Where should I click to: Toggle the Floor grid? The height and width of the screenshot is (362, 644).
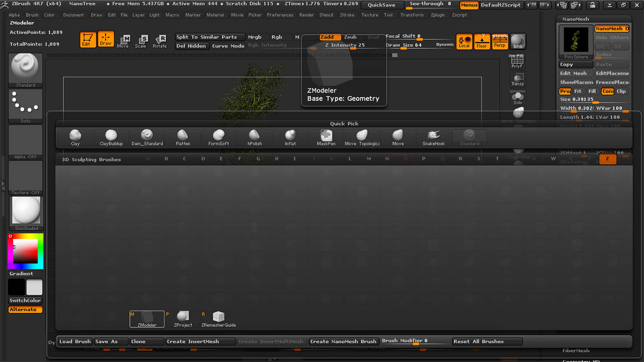click(482, 41)
